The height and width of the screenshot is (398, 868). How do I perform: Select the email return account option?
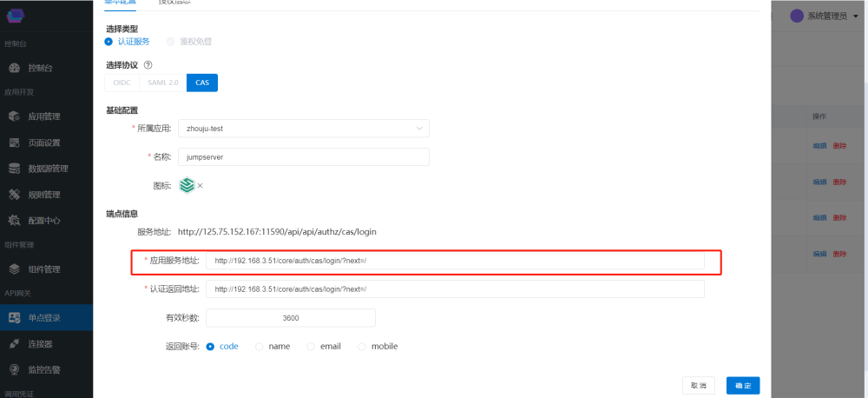(311, 346)
